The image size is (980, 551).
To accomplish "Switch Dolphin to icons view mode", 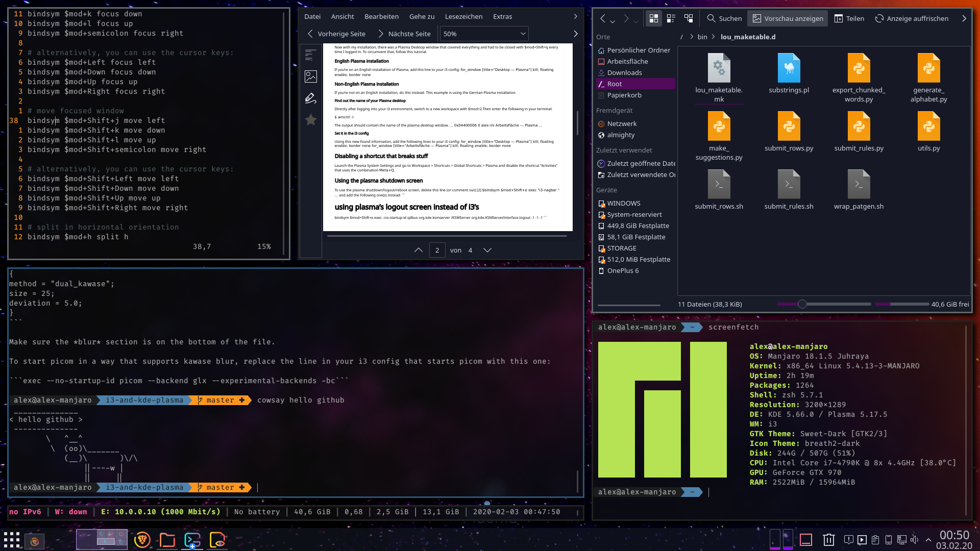I will (x=653, y=18).
